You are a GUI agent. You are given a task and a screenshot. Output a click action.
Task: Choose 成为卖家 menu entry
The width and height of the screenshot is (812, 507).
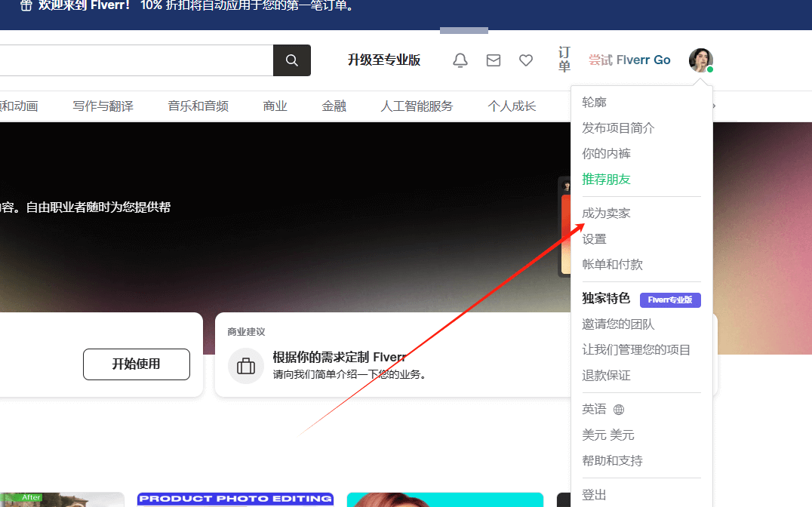[x=606, y=214]
